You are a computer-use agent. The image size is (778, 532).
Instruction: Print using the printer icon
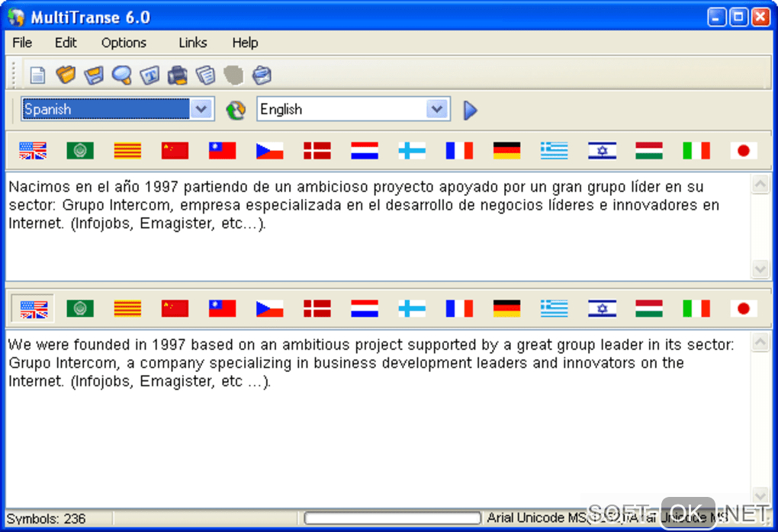click(x=177, y=75)
